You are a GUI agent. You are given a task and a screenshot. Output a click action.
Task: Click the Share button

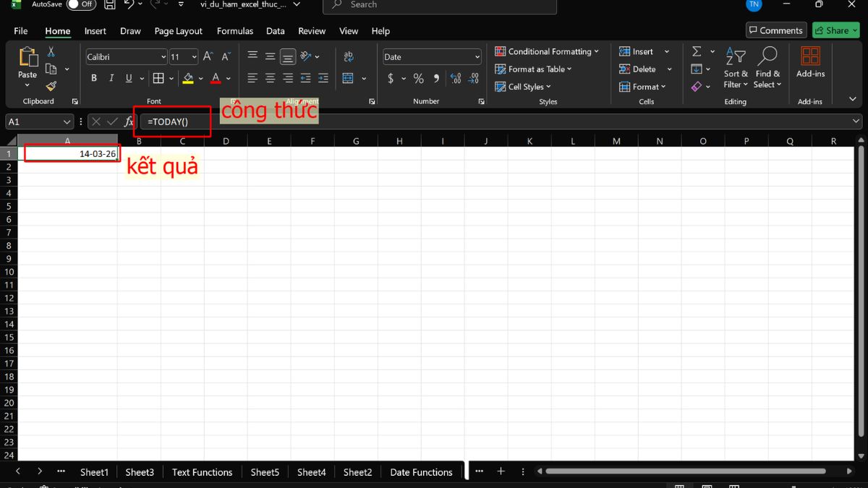(835, 30)
